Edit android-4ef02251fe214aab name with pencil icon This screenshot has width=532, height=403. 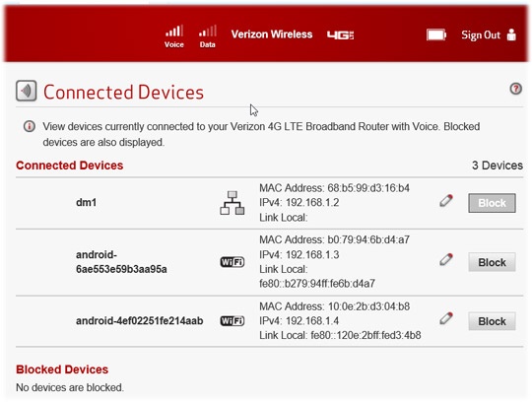[446, 318]
